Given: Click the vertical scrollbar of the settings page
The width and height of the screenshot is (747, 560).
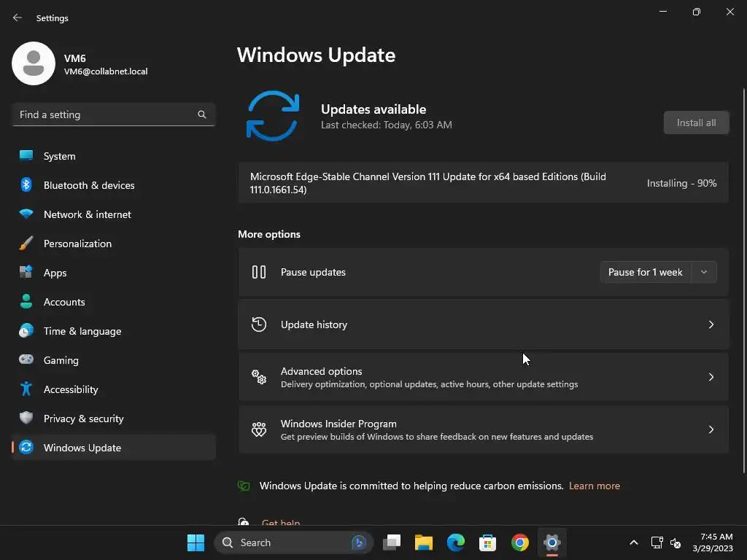Looking at the screenshot, I should click(743, 281).
